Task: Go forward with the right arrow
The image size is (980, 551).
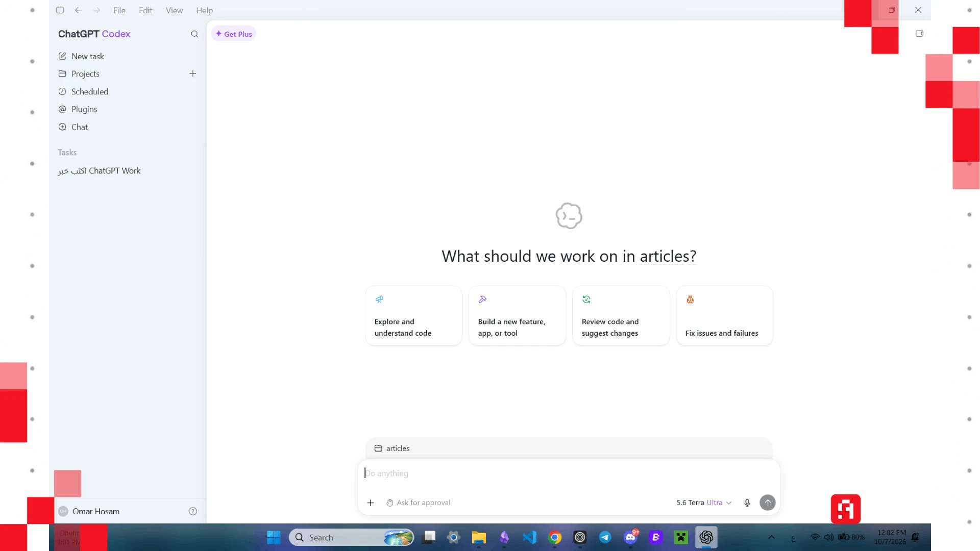Action: [97, 10]
